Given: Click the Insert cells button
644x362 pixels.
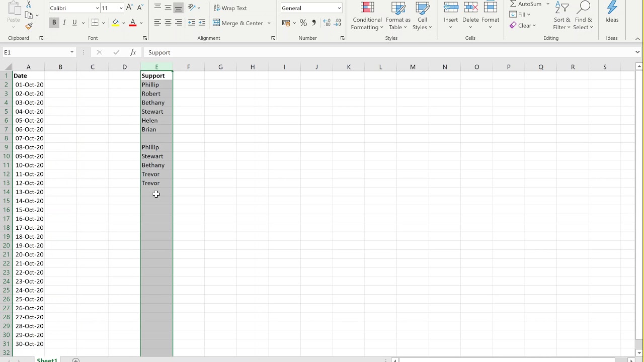Looking at the screenshot, I should point(451,15).
